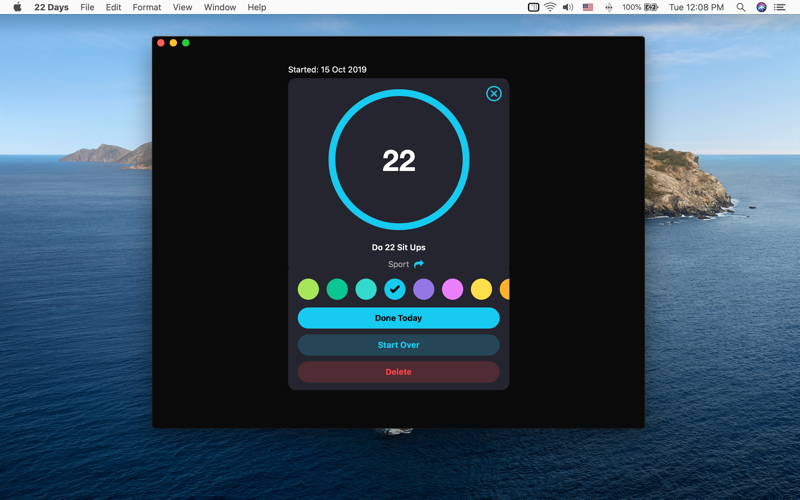Select the lime green color swatch
Screen dimensions: 800x500
point(308,289)
